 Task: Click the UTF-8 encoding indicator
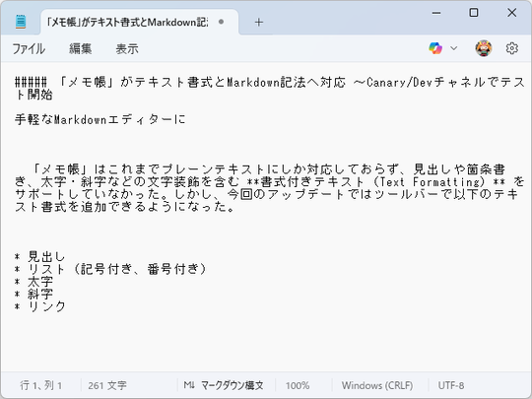click(x=451, y=385)
